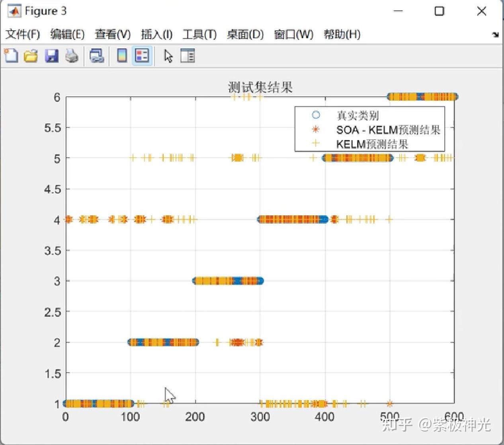Open a saved figure file
Viewport: 504px width, 445px height.
(31, 56)
